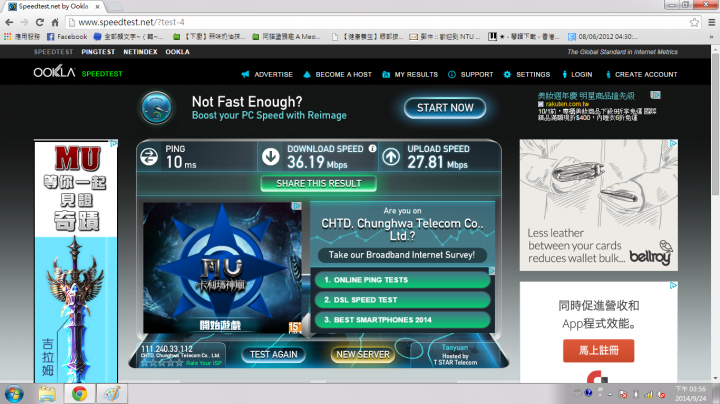Screen dimensions: 720x404
Task: Close the Speedtest.net browser tab
Action: tap(97, 6)
